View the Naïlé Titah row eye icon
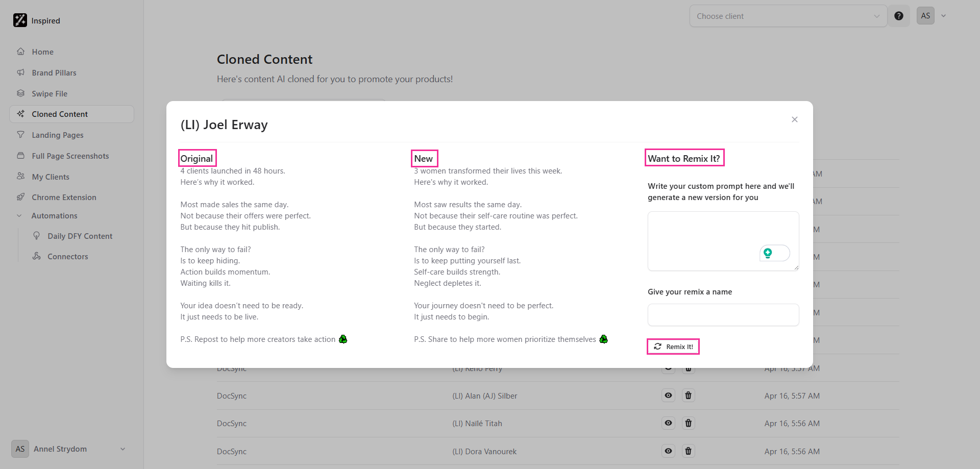The image size is (980, 469). (668, 423)
